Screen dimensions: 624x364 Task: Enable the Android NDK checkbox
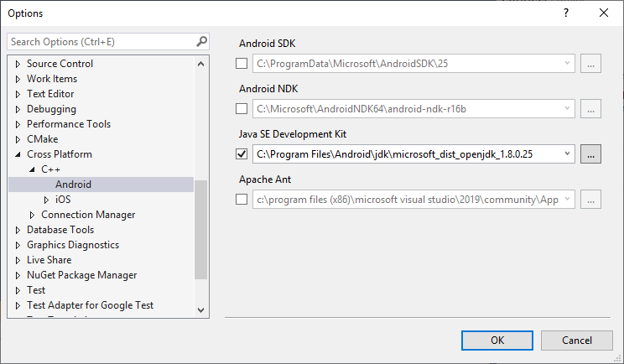pyautogui.click(x=242, y=108)
